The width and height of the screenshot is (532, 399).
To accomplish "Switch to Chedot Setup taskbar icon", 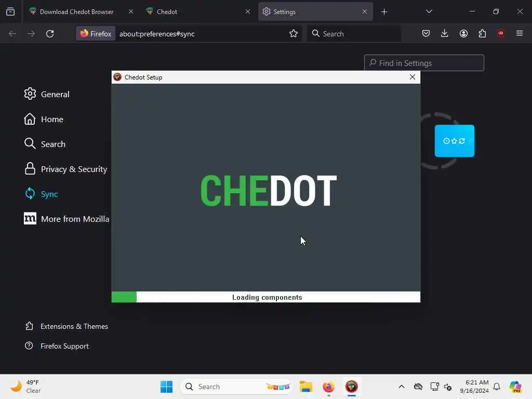I will click(x=352, y=387).
